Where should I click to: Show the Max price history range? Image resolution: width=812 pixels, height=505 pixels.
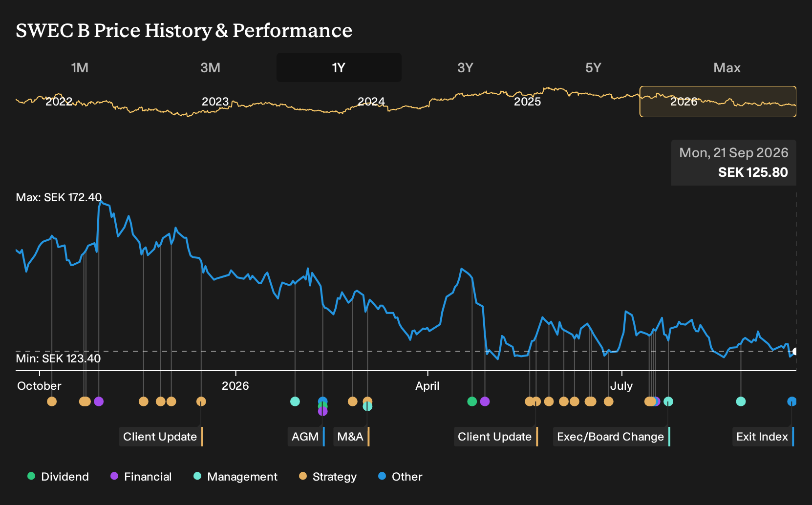pos(727,67)
